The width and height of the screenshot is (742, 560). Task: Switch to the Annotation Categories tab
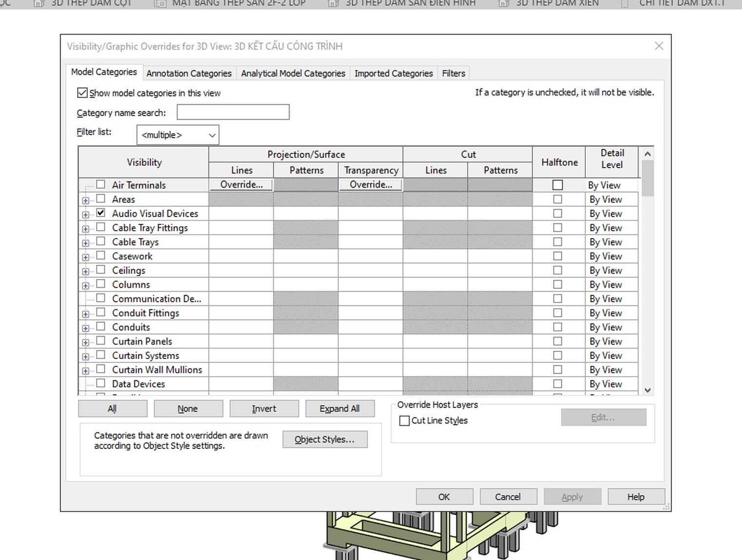(189, 73)
